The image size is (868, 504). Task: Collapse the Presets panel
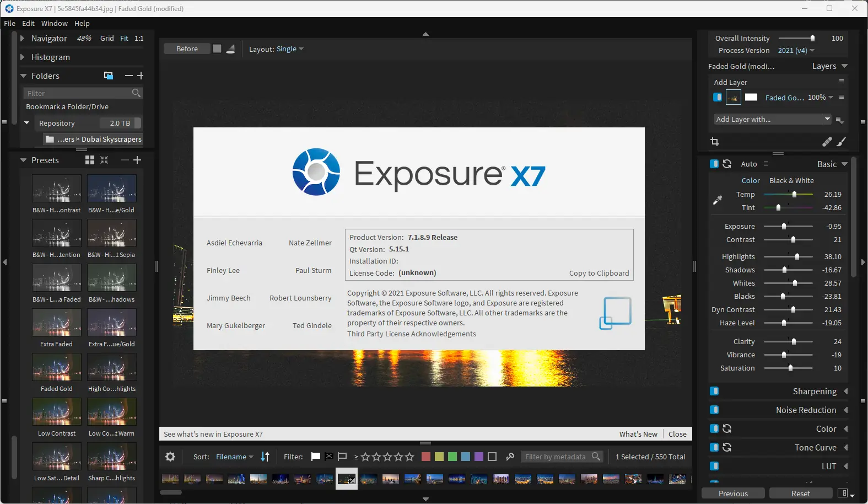coord(23,160)
